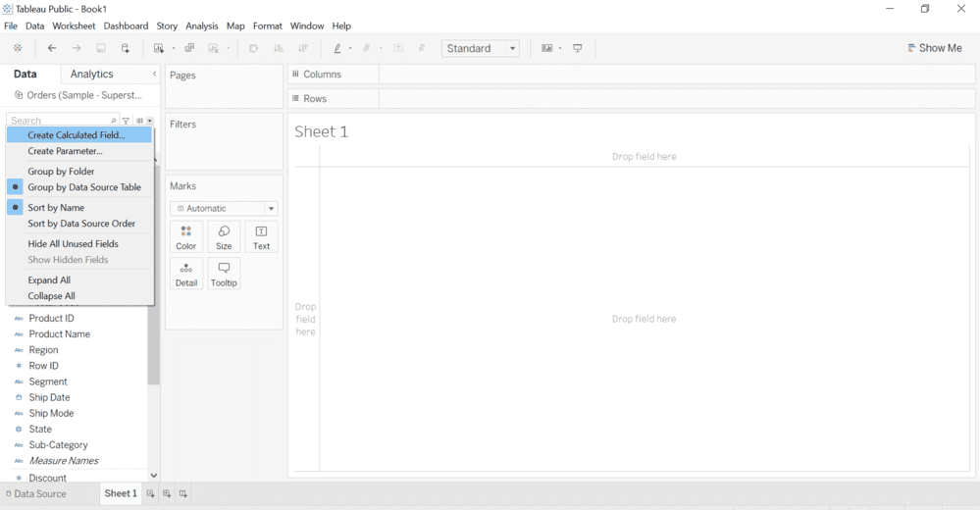Click the Detail marks card button

click(x=186, y=274)
